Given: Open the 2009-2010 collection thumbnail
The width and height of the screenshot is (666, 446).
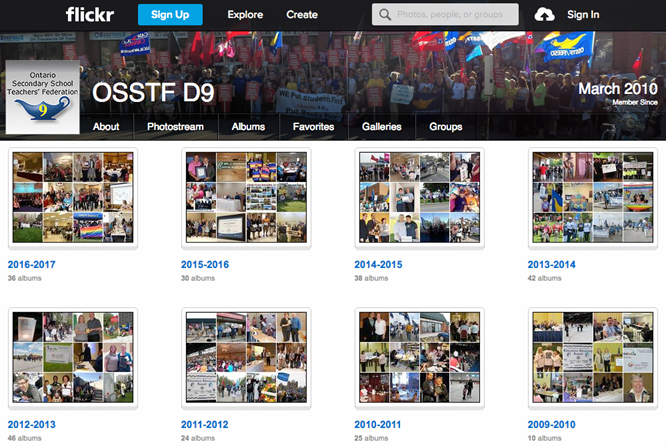Looking at the screenshot, I should point(593,358).
